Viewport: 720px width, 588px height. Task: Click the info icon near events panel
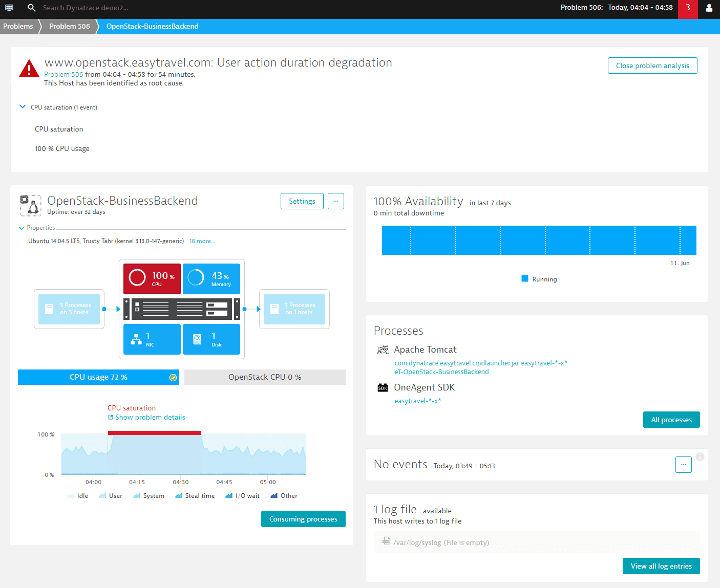(x=700, y=457)
